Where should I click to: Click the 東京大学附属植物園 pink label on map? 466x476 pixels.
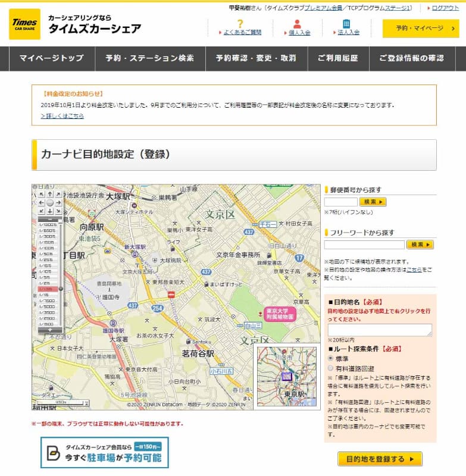click(x=280, y=314)
